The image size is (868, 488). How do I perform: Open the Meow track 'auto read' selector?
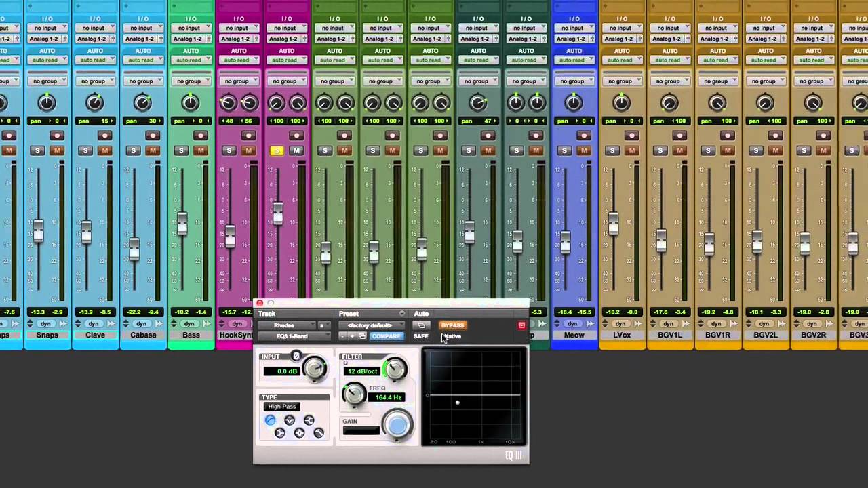coord(574,60)
